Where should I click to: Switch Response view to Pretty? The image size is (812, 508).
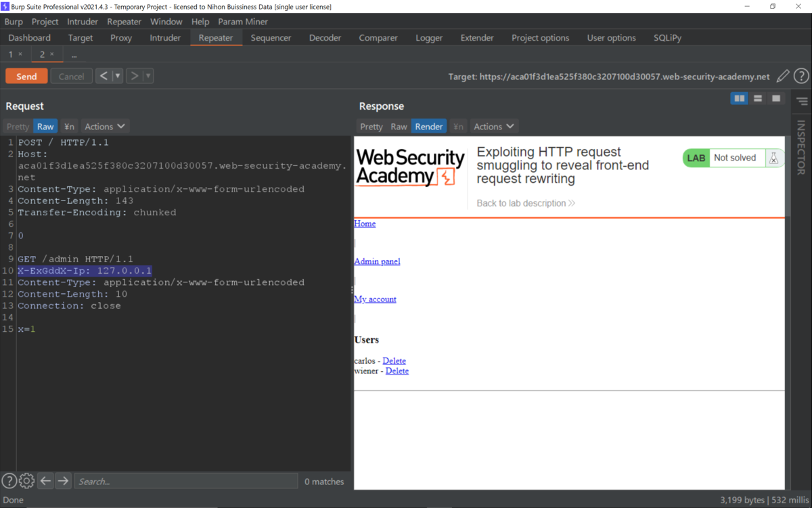click(371, 127)
